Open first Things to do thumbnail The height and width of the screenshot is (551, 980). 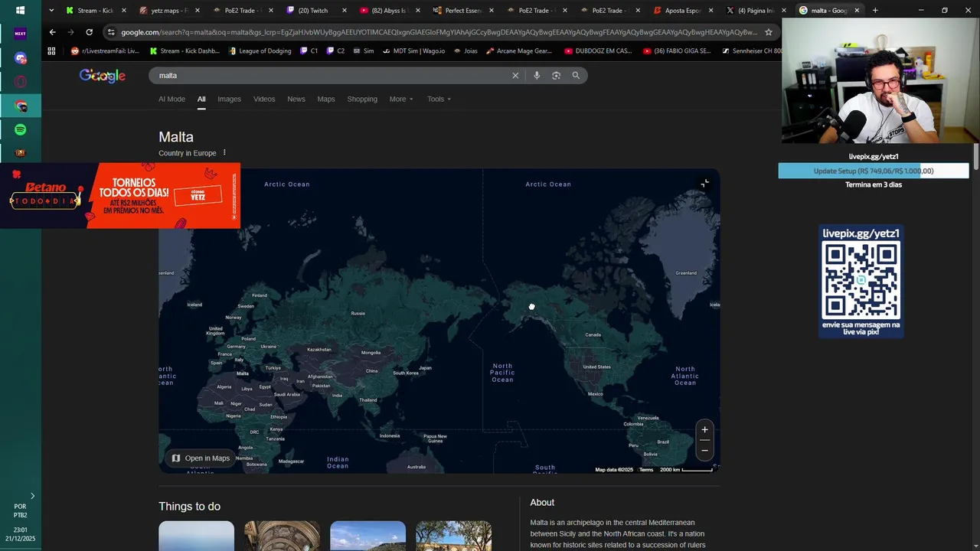(196, 536)
